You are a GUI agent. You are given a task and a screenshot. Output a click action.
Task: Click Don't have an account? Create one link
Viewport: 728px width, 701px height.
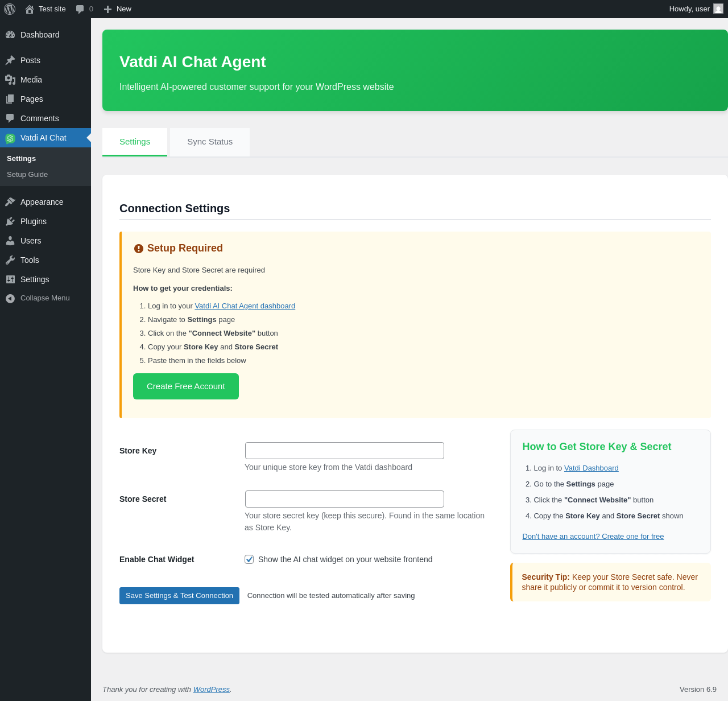593,537
